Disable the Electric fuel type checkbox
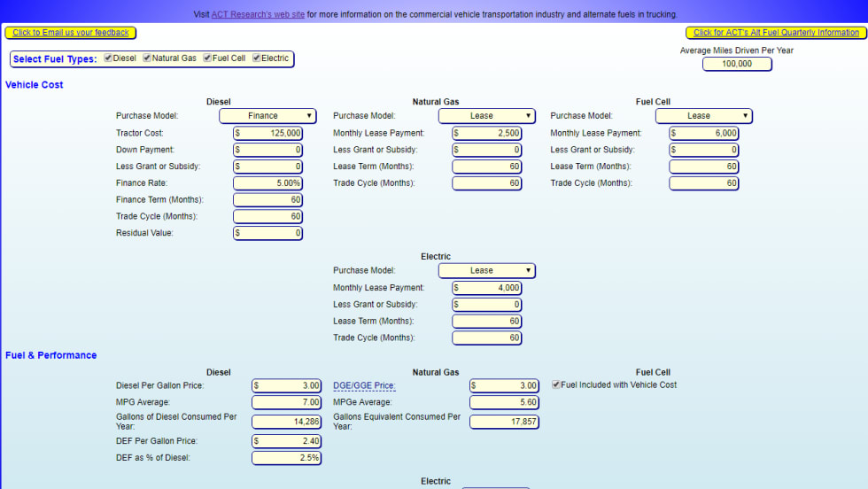Viewport: 868px width, 489px height. [x=256, y=58]
